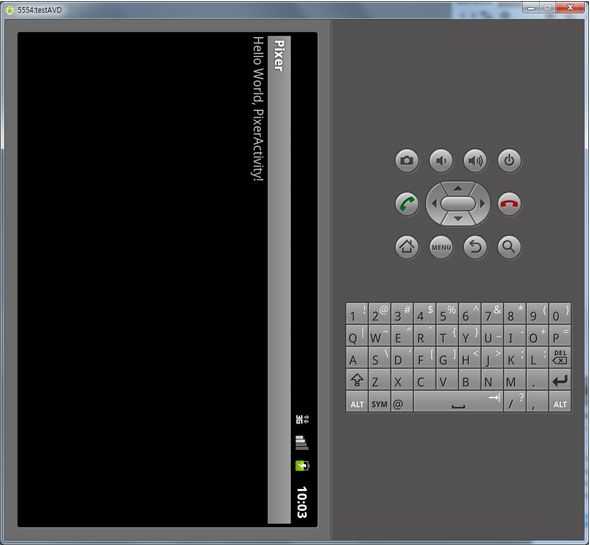Lower volume with the volume down button
The height and width of the screenshot is (545, 590).
click(441, 161)
